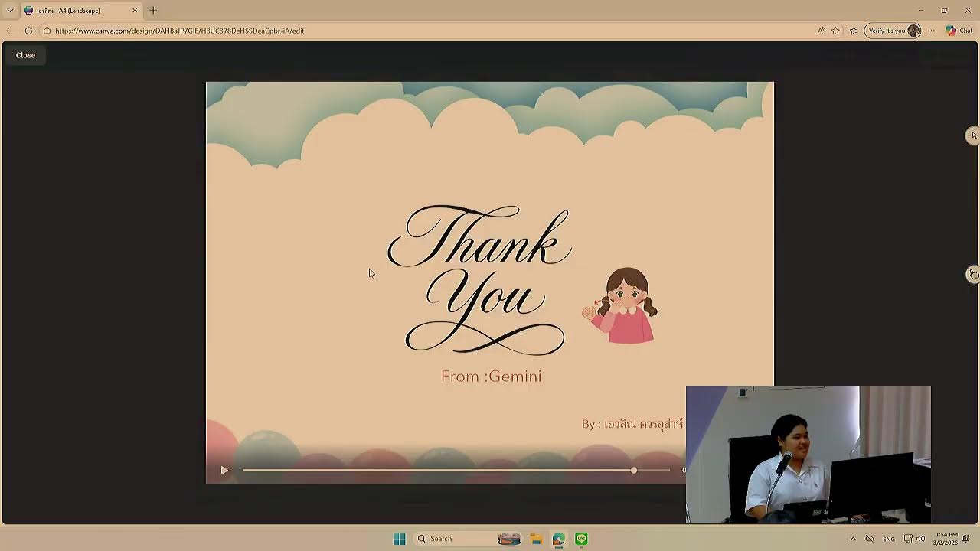Click the playback progress slider handle
The height and width of the screenshot is (551, 980).
(x=634, y=470)
